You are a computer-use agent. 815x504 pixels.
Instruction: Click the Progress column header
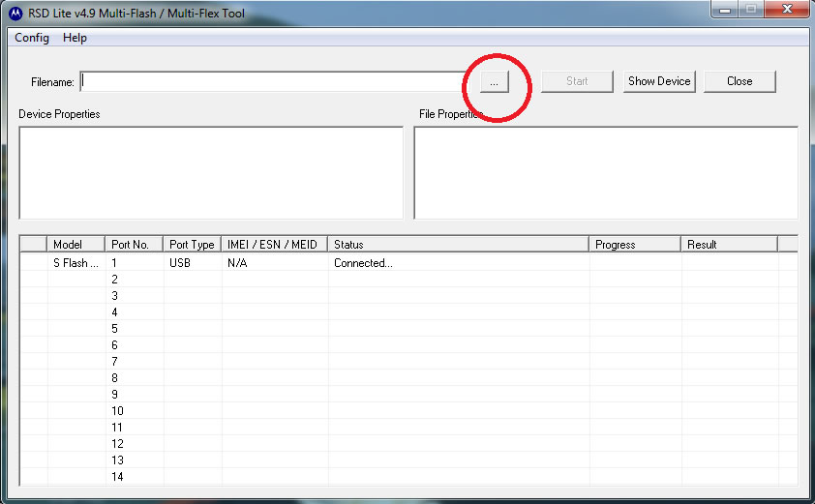[x=635, y=244]
